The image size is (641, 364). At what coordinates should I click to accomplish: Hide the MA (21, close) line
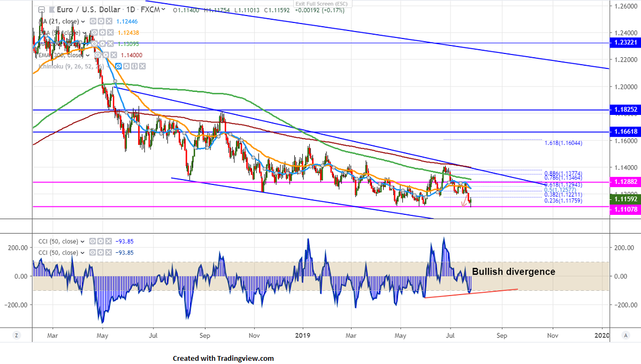point(93,21)
